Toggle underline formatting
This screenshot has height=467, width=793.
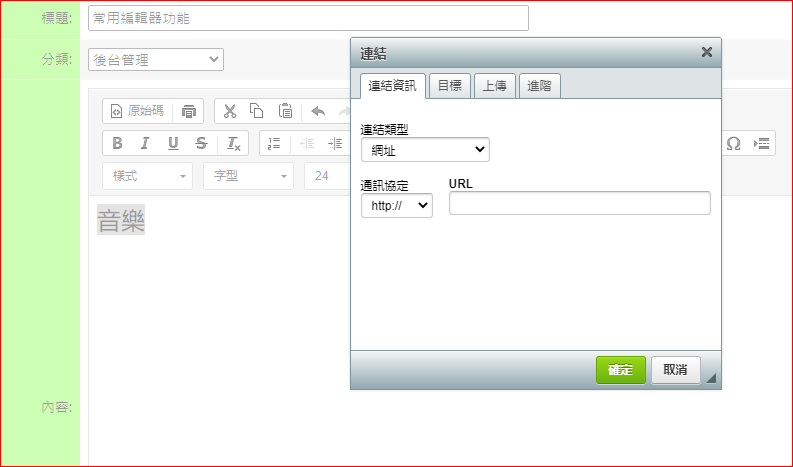point(173,143)
